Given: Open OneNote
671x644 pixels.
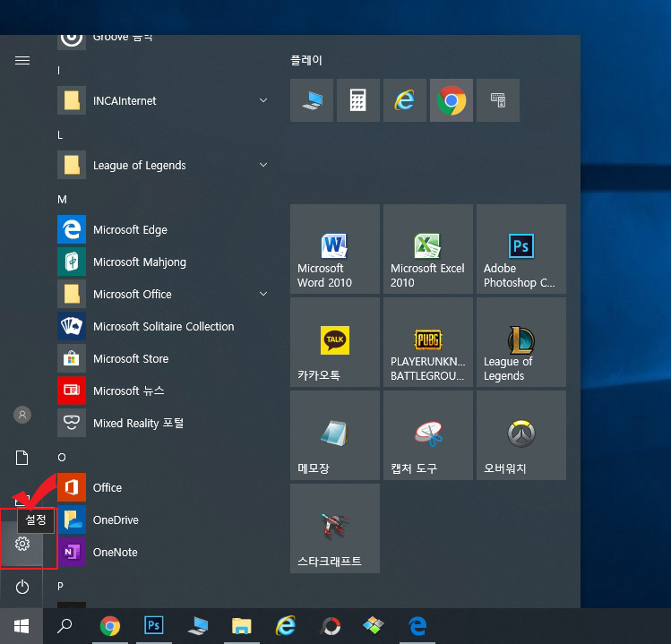Looking at the screenshot, I should click(163, 552).
